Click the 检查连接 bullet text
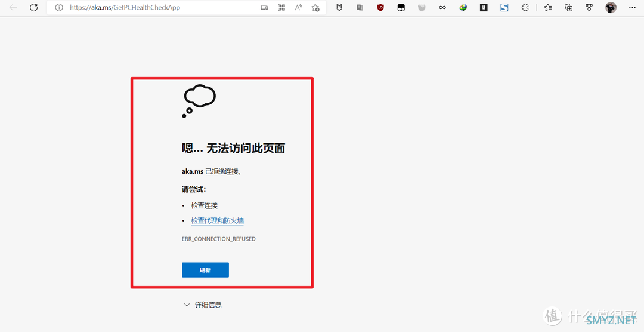644x332 pixels. 204,205
